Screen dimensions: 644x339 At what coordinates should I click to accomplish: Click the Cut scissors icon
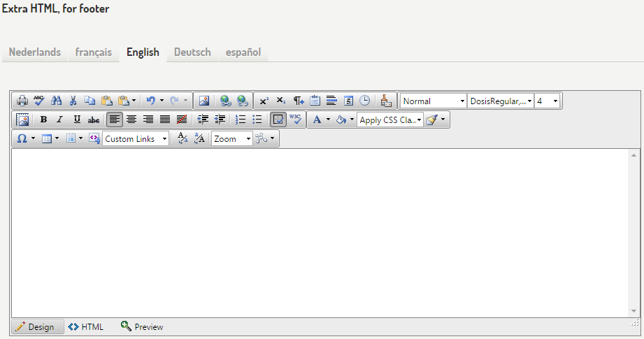[x=73, y=101]
